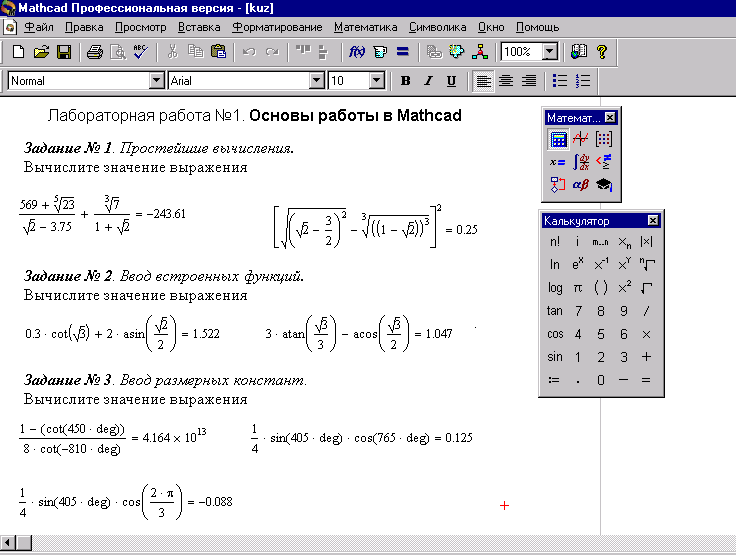Toggle right text alignment
Viewport: 736px width, 555px height.
tap(529, 81)
